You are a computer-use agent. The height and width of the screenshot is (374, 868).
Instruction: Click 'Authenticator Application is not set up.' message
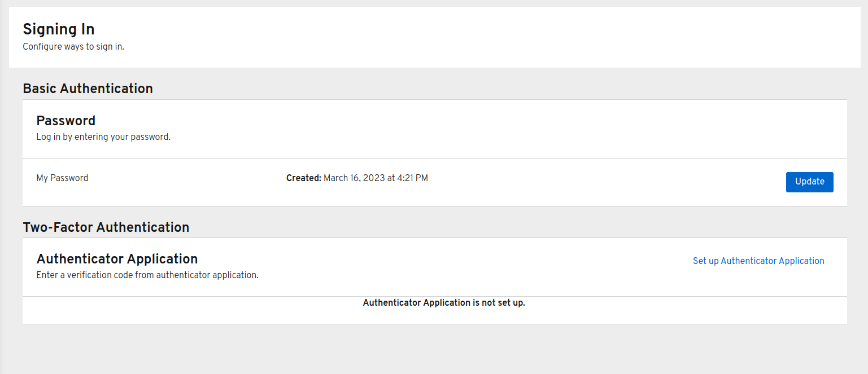[444, 303]
